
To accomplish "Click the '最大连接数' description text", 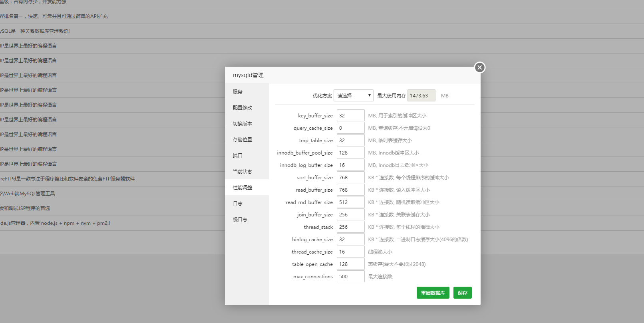I will (380, 276).
